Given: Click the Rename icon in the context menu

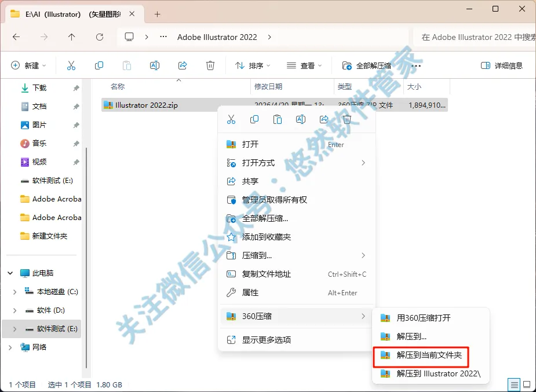Looking at the screenshot, I should [301, 119].
